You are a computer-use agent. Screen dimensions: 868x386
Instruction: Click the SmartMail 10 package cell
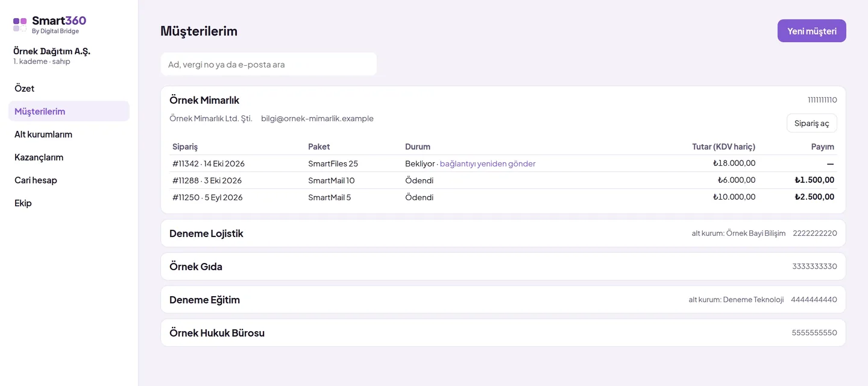pos(332,180)
